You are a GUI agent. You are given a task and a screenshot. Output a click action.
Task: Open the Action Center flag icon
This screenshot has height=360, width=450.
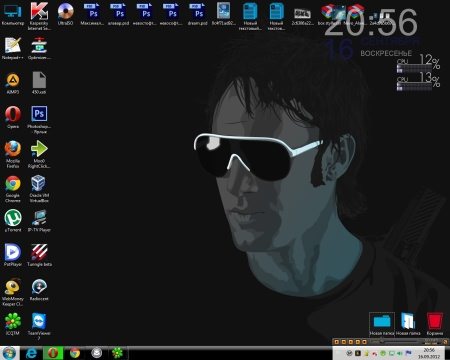pyautogui.click(x=408, y=353)
